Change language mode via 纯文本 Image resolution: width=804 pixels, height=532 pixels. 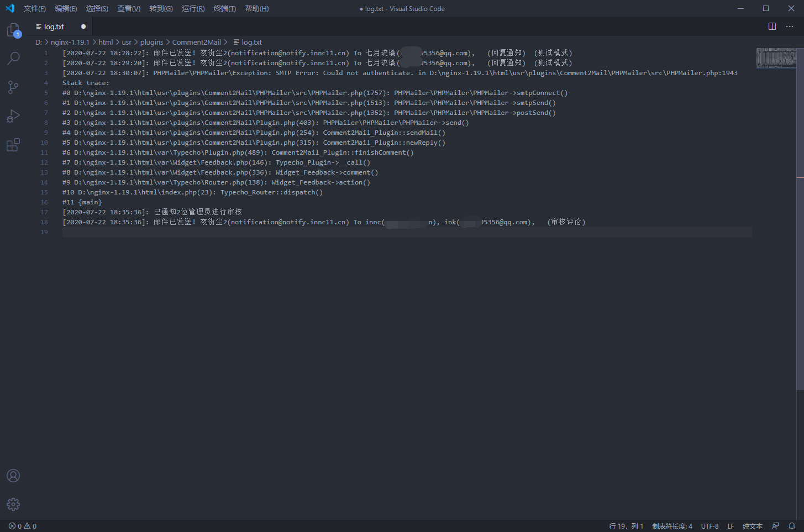click(x=752, y=526)
